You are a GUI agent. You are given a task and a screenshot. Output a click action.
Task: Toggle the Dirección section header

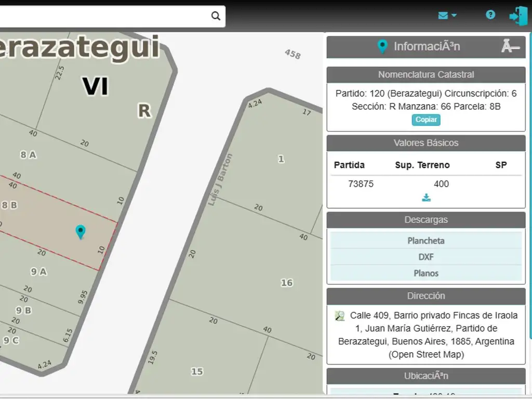point(426,296)
